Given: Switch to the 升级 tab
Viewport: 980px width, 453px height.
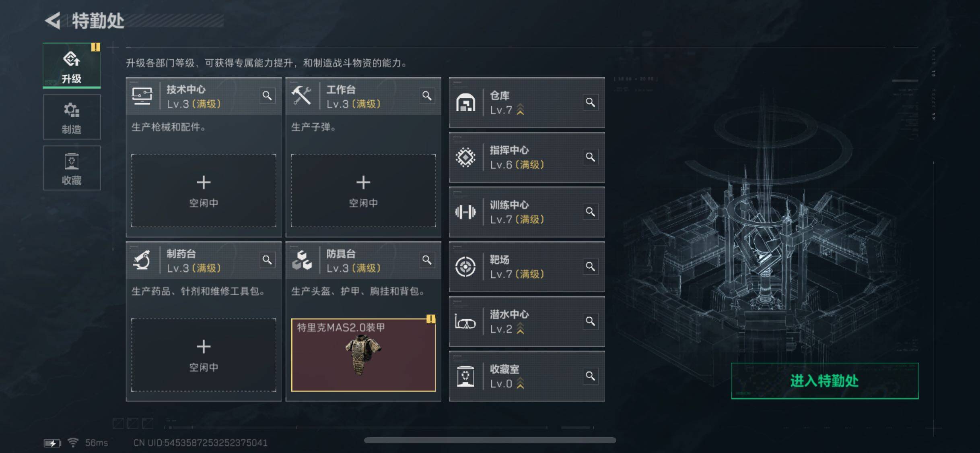Looking at the screenshot, I should pyautogui.click(x=72, y=66).
